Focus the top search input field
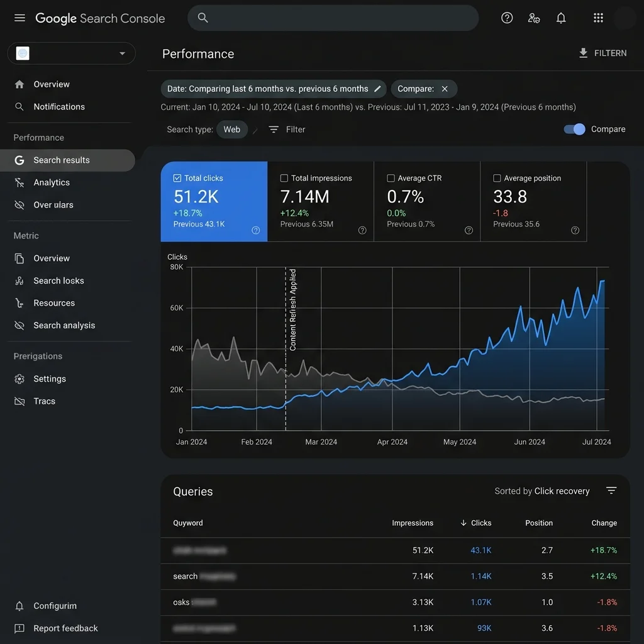The width and height of the screenshot is (644, 644). click(x=333, y=18)
